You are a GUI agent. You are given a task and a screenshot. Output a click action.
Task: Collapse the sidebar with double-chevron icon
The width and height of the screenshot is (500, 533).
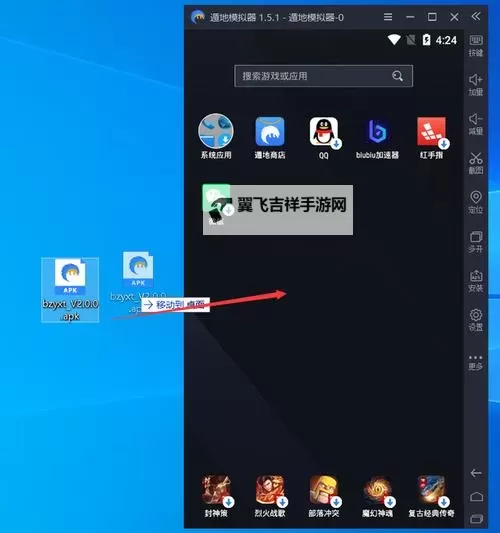[476, 16]
